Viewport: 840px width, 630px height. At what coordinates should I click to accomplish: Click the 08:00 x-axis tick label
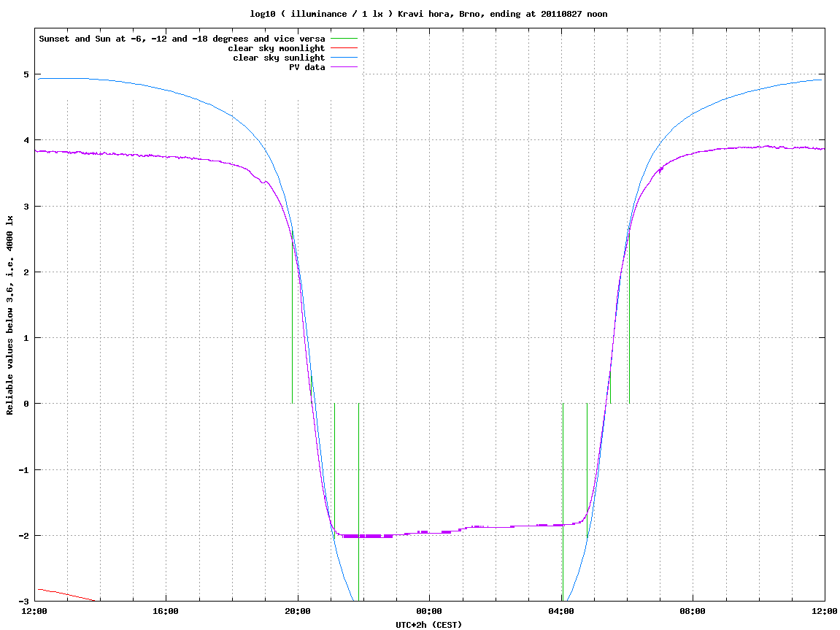693,611
